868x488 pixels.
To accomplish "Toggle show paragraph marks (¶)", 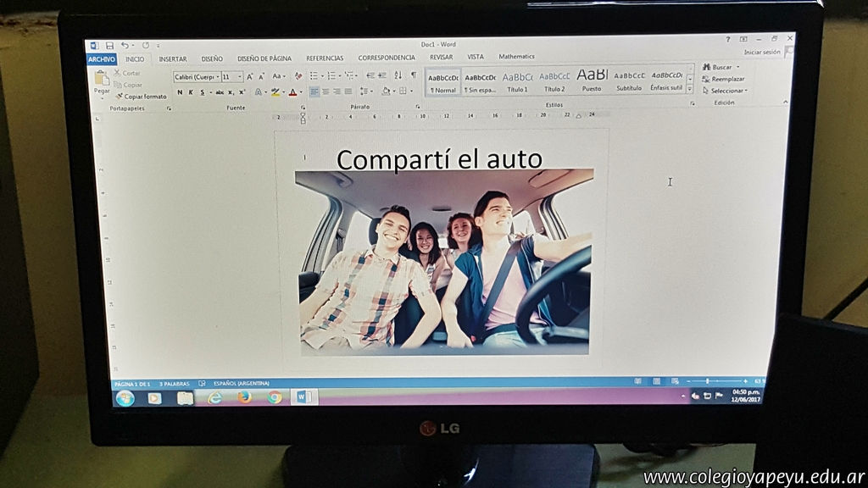I will 413,75.
